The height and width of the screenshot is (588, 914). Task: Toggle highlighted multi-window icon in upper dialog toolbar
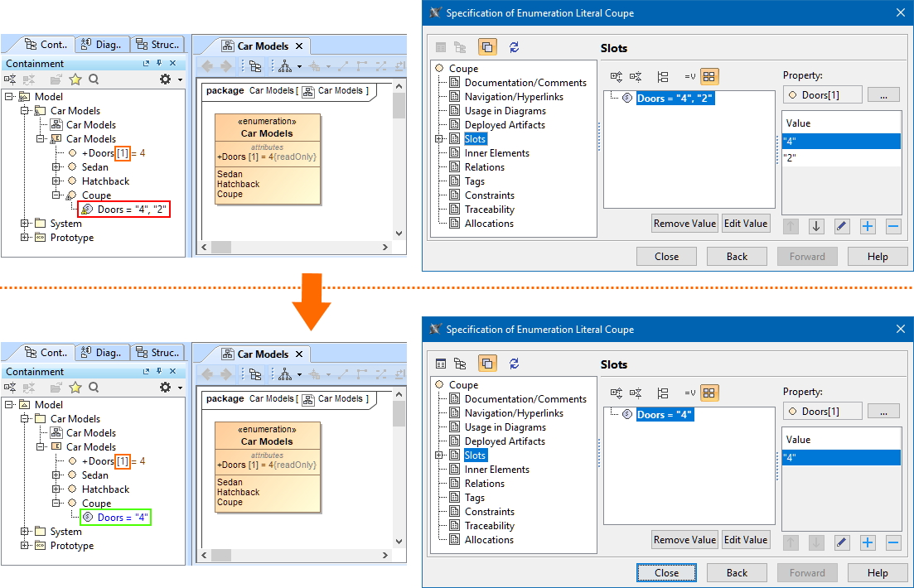(x=487, y=47)
